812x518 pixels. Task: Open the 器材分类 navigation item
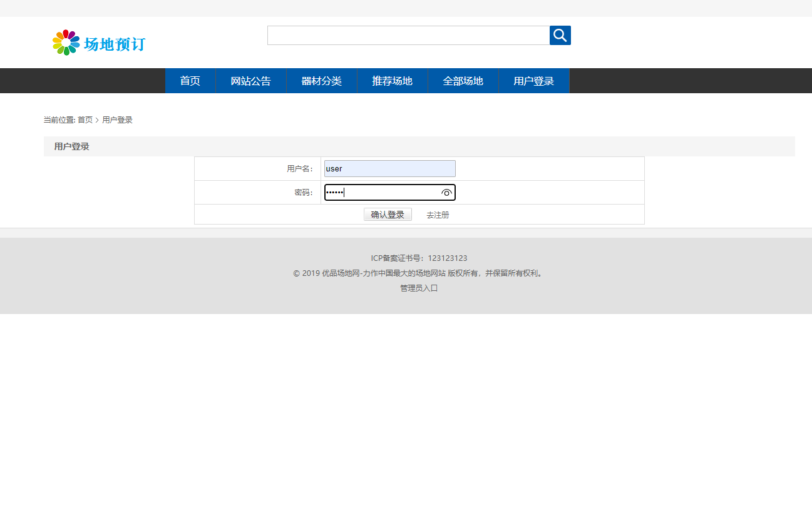(x=321, y=81)
